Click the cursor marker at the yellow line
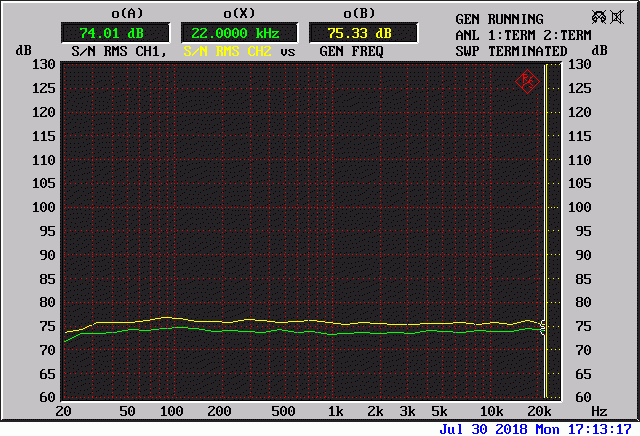The height and width of the screenshot is (436, 640). [544, 326]
